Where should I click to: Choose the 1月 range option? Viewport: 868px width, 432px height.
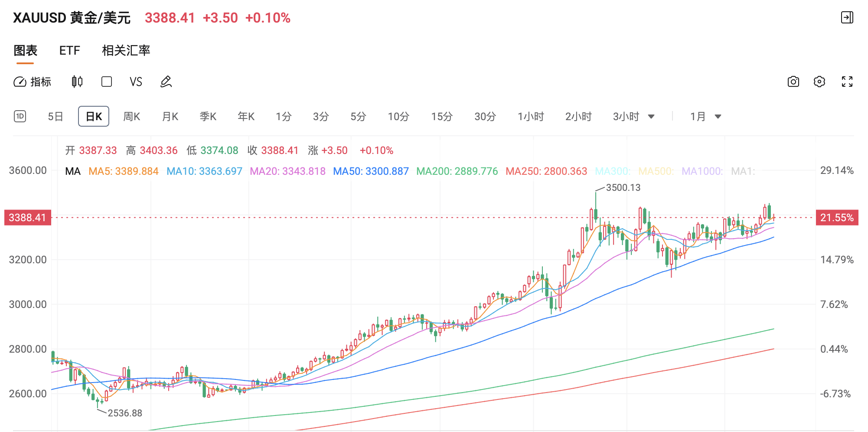(x=698, y=116)
